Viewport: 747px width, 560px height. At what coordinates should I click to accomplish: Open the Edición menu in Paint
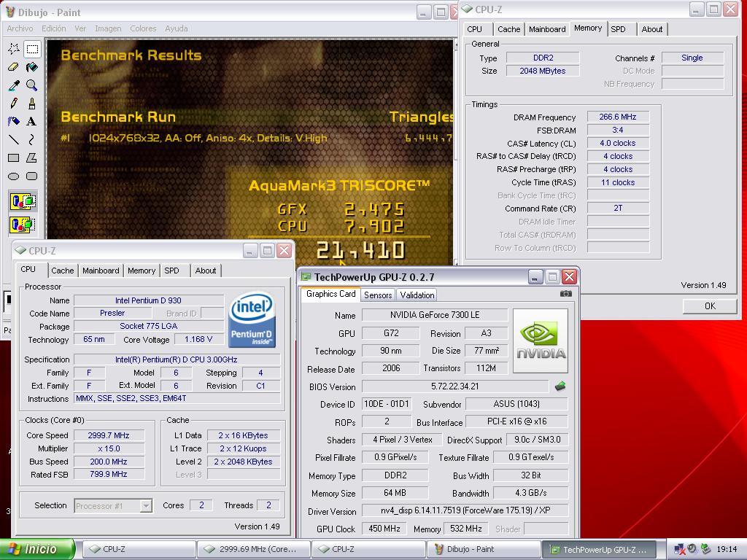tap(54, 28)
